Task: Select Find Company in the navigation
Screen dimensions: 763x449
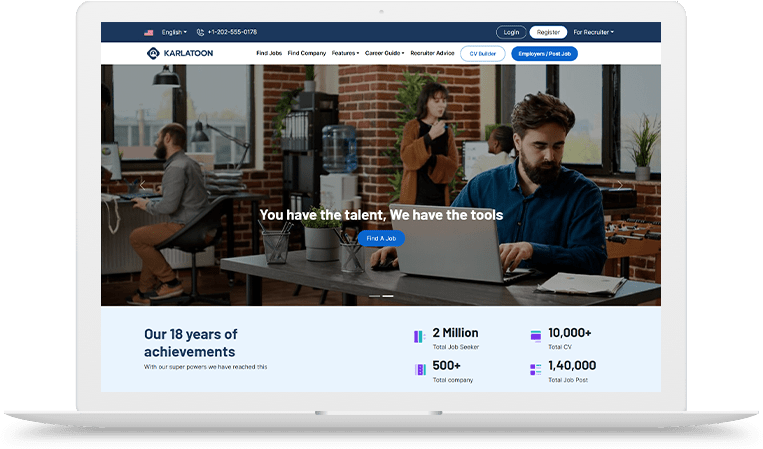Action: click(307, 53)
